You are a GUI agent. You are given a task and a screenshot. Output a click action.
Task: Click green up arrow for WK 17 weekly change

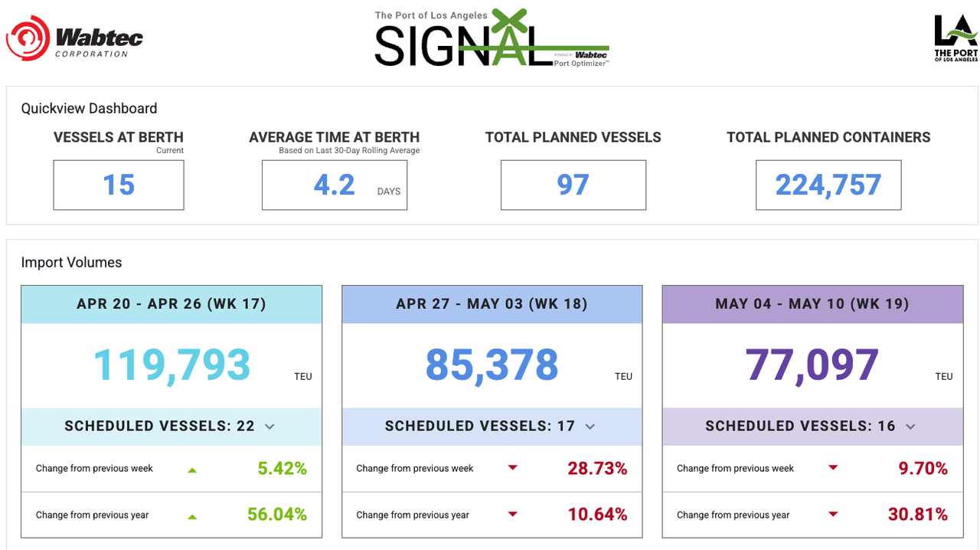pos(192,470)
